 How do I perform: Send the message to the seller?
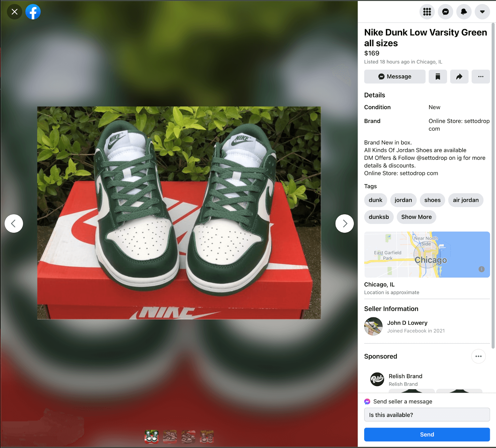tap(427, 434)
